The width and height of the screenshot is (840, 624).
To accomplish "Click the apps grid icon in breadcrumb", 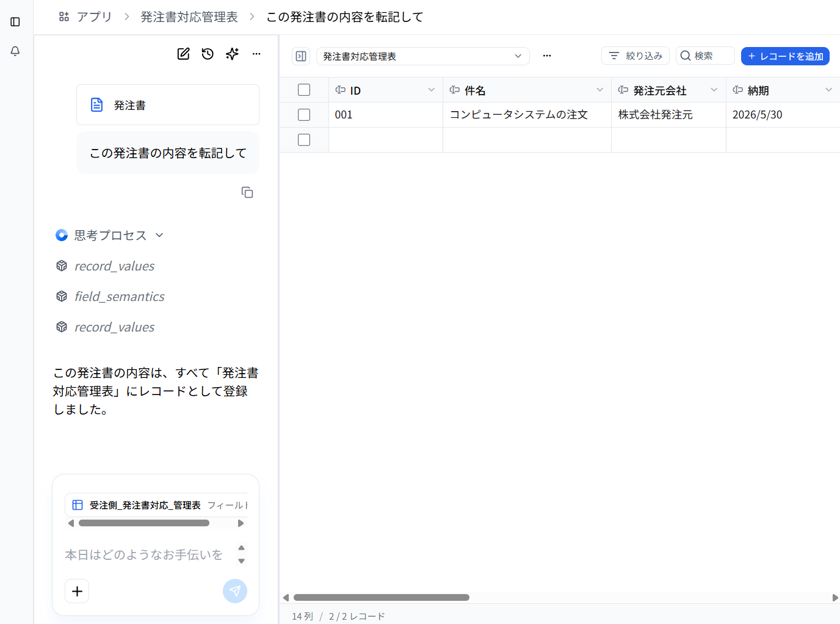I will tap(64, 16).
